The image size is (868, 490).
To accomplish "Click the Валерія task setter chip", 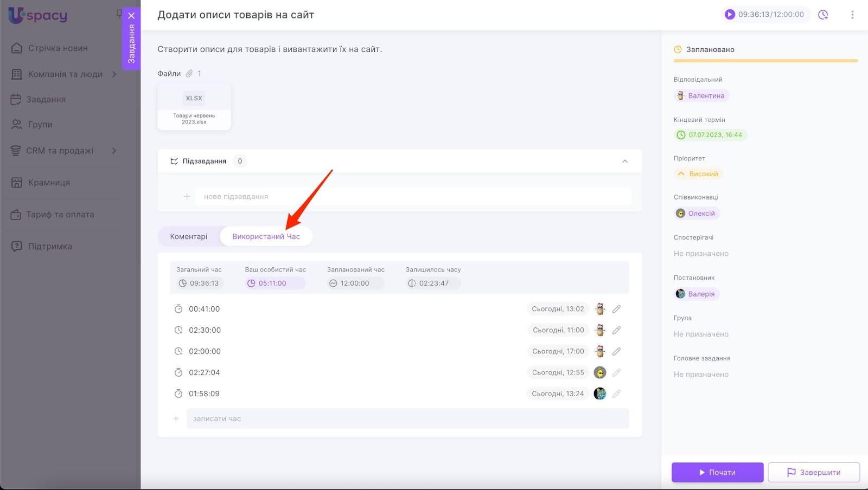I will click(x=697, y=294).
